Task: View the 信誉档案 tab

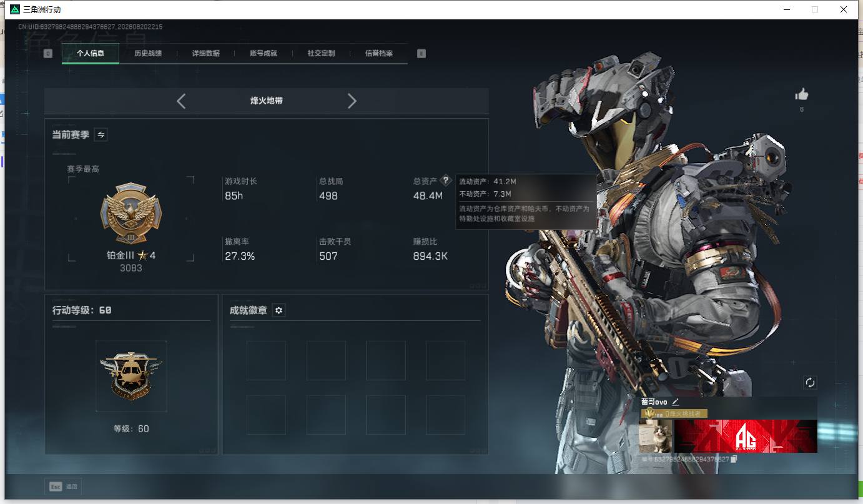Action: pyautogui.click(x=379, y=54)
